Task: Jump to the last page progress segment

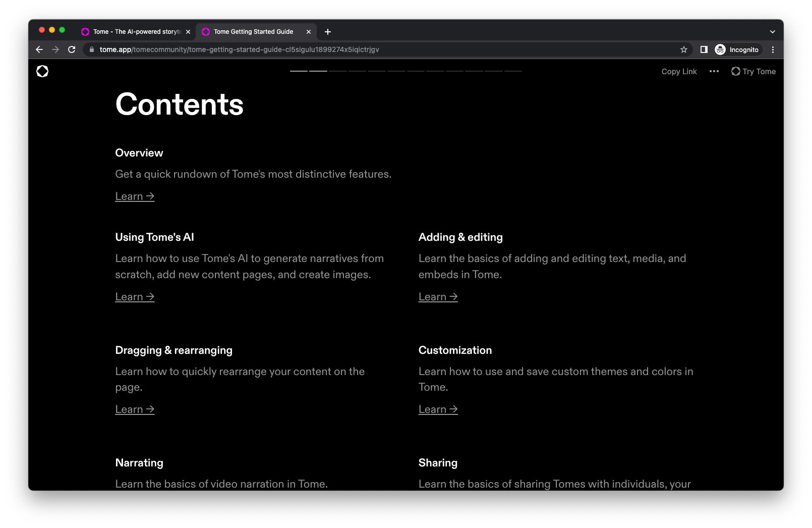Action: coord(513,71)
